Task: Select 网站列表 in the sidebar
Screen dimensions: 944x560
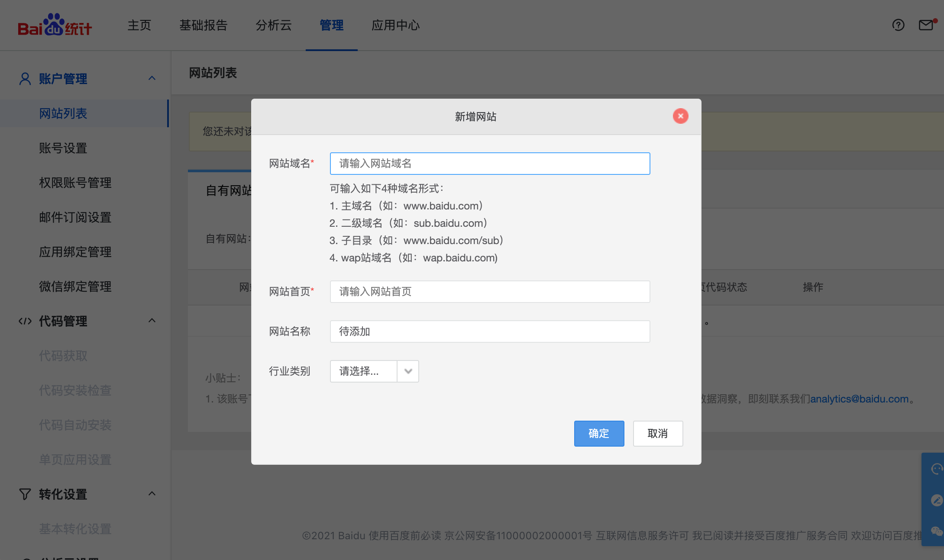Action: pyautogui.click(x=84, y=113)
